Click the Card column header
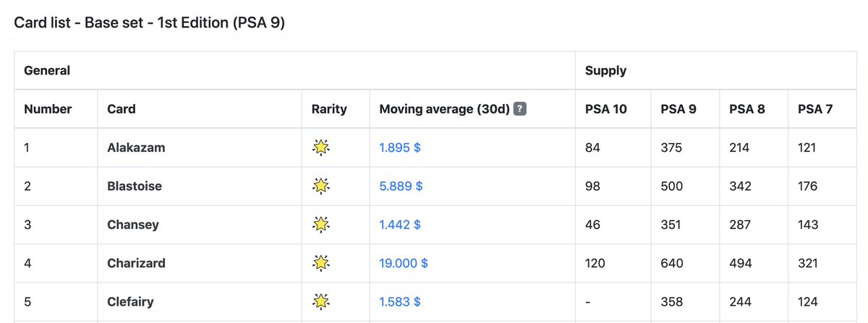 (x=122, y=109)
